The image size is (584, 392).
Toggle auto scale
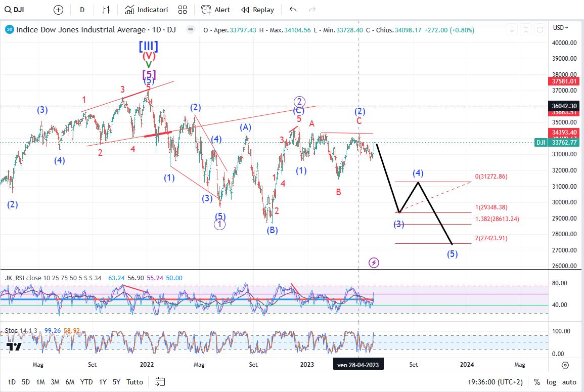click(x=569, y=382)
